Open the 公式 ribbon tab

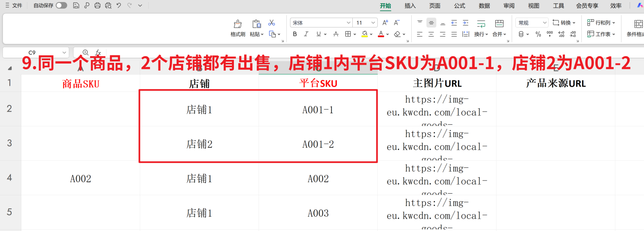(460, 6)
